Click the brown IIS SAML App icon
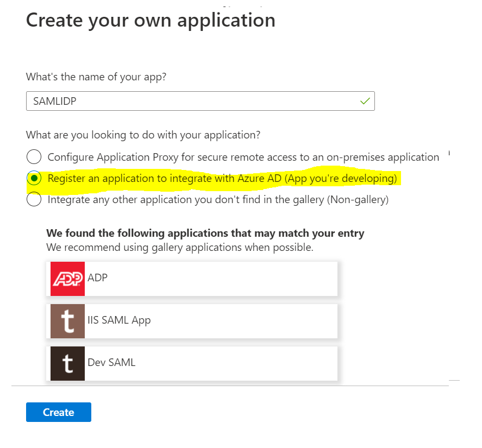This screenshot has width=482, height=448. [x=67, y=321]
